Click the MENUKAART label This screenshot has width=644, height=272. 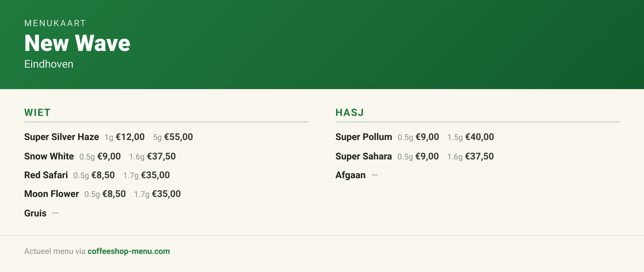point(55,23)
